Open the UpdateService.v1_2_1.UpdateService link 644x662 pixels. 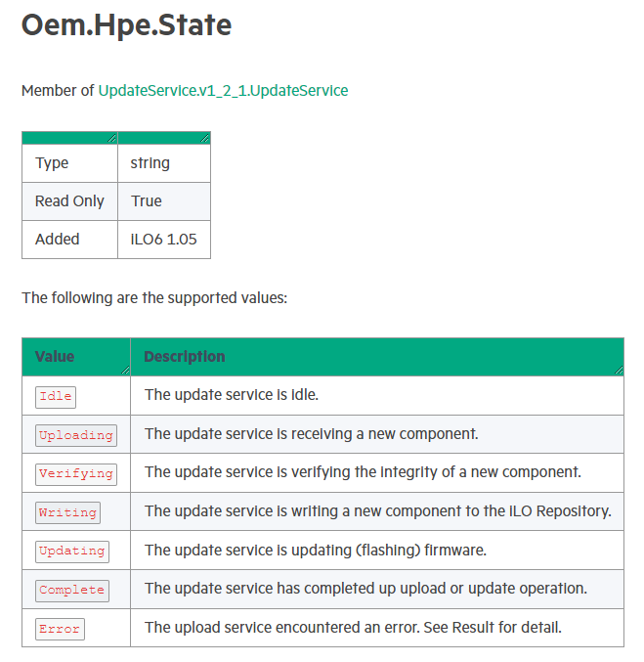point(223,90)
